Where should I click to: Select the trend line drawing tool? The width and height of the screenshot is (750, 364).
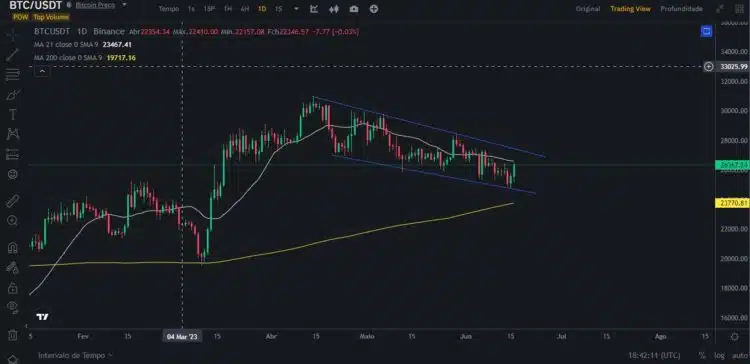tap(12, 55)
